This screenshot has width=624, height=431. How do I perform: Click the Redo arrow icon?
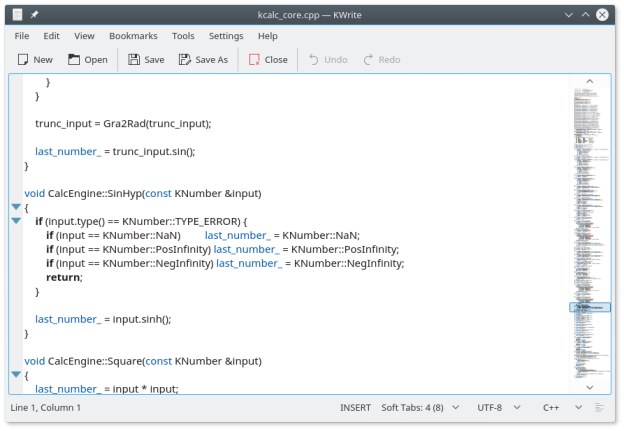[x=368, y=60]
